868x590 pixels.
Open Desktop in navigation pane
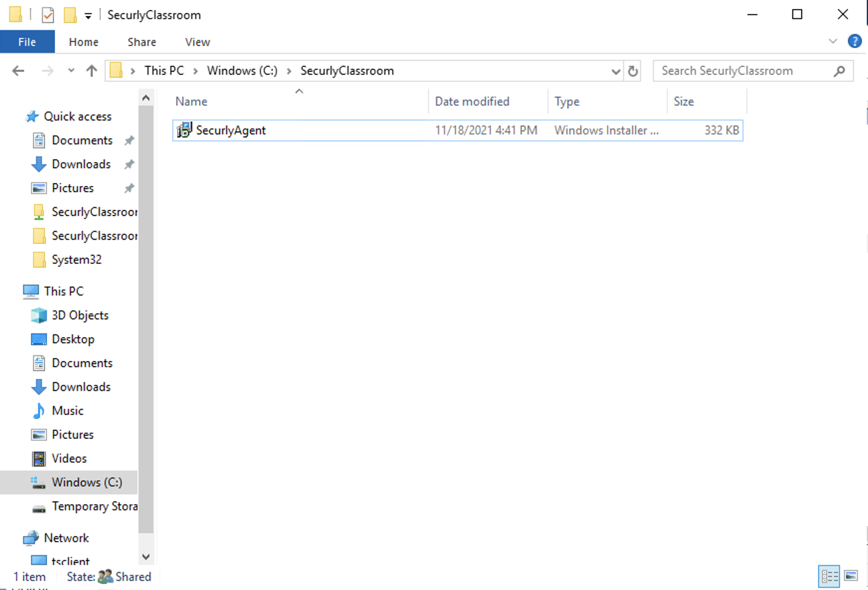pos(73,339)
